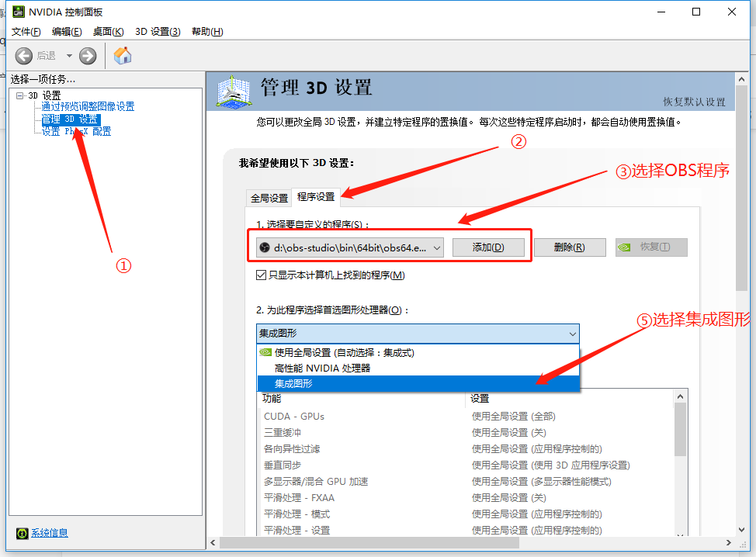The width and height of the screenshot is (756, 557).
Task: Minimize the NVIDIA 控制面板 window
Action: (x=661, y=12)
